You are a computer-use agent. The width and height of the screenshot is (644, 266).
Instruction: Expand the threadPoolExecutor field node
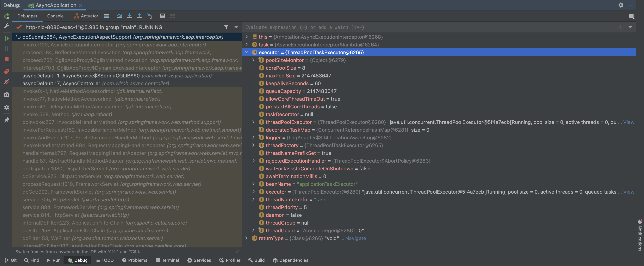point(253,122)
